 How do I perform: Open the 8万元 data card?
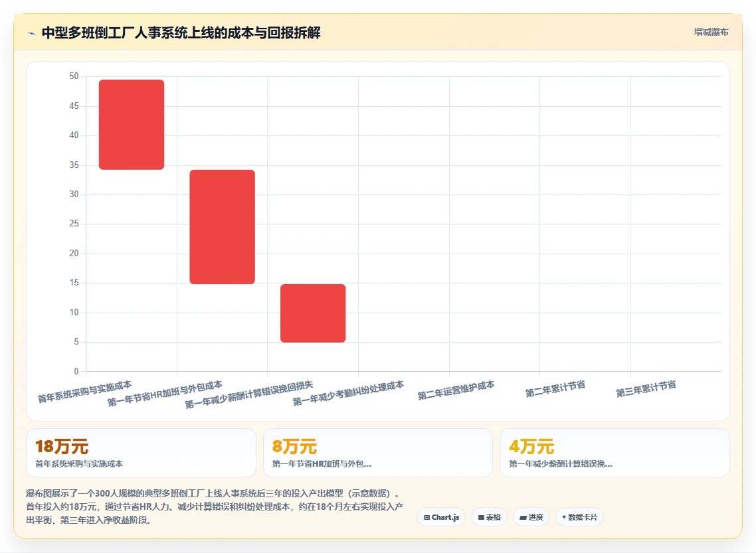tap(378, 453)
